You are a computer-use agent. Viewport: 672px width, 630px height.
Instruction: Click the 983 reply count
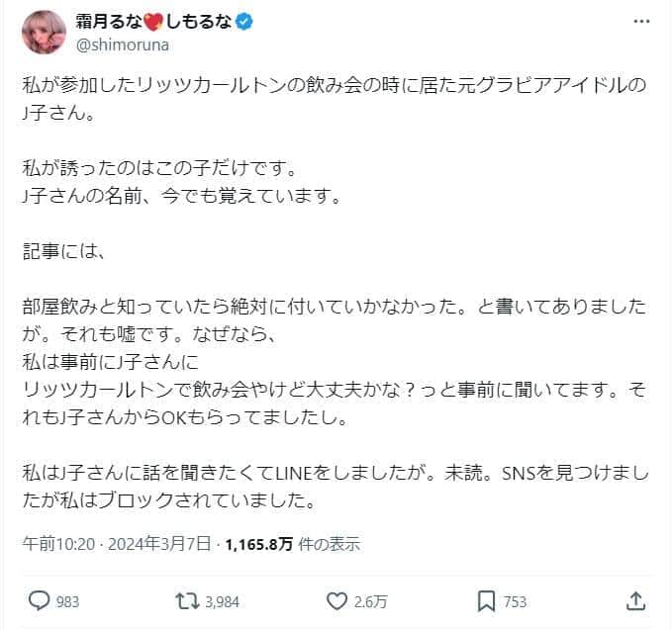[68, 601]
